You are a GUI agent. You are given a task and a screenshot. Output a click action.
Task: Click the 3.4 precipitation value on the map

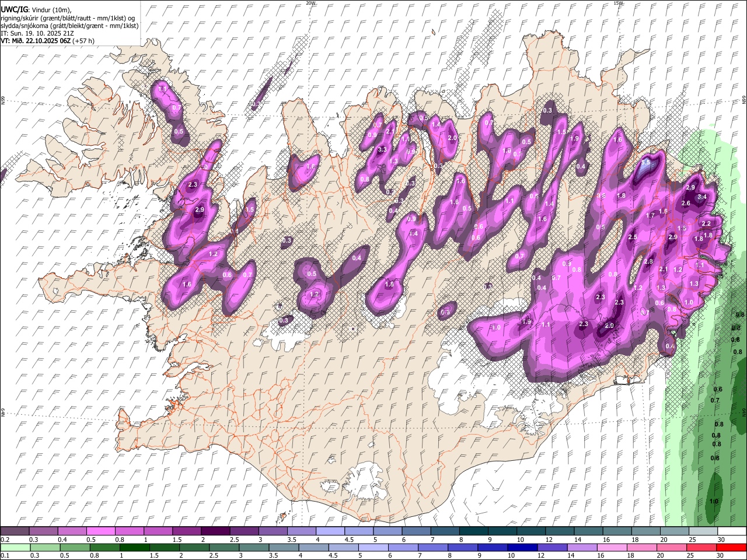click(x=702, y=197)
